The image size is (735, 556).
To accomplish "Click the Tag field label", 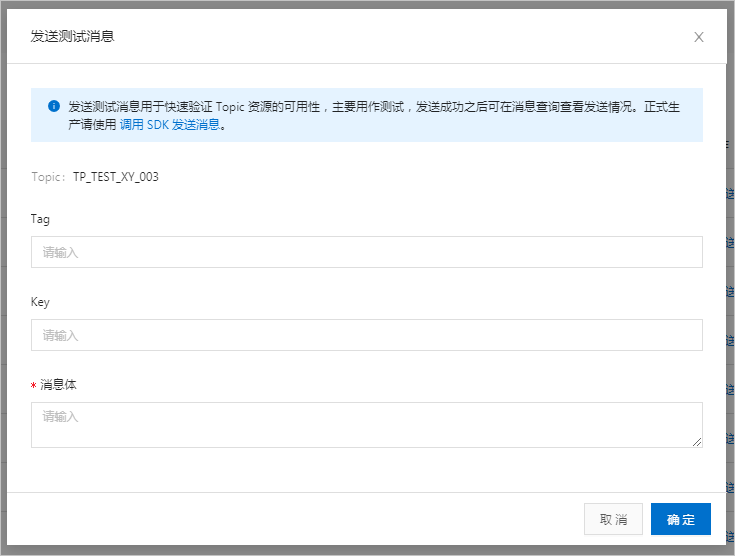I will (40, 219).
